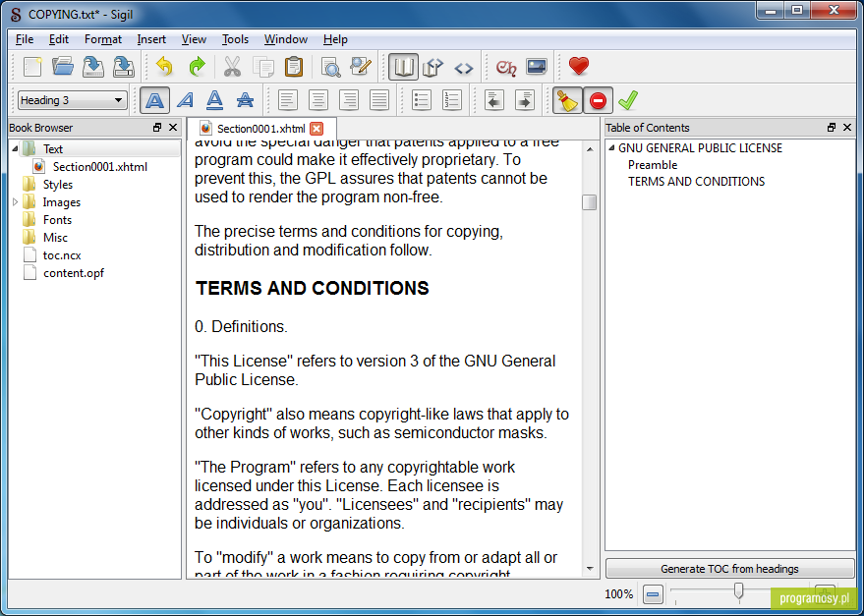Viewport: 864px width, 616px height.
Task: Click the zoom slider handle
Action: pos(738,591)
